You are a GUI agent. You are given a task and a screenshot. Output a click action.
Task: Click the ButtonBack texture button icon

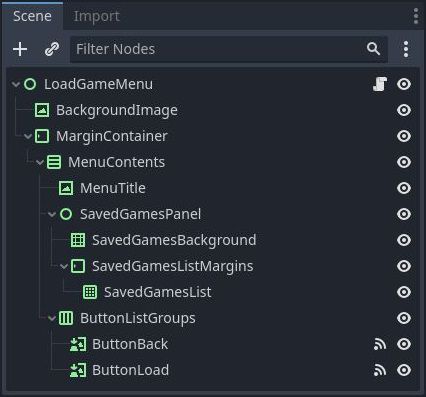78,344
